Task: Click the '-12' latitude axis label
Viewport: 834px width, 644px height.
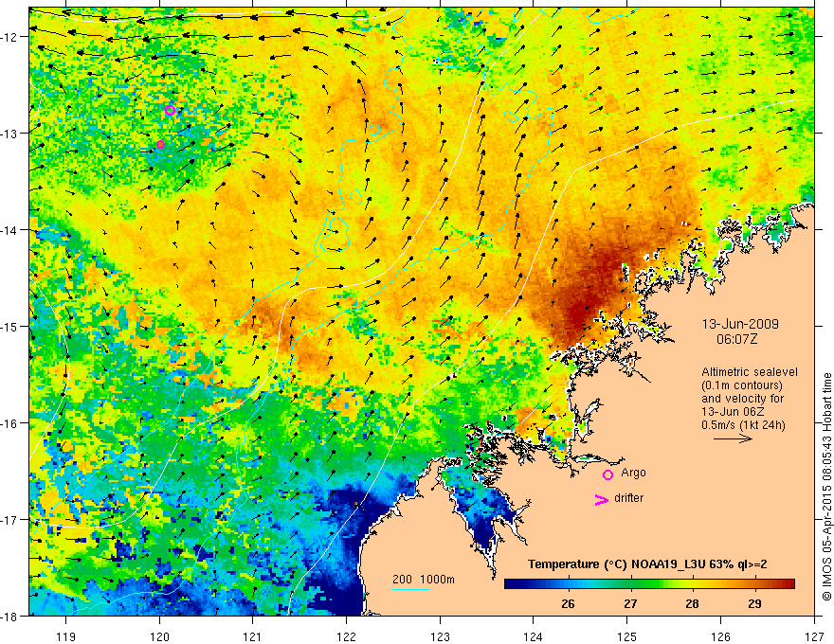Action: [10, 37]
